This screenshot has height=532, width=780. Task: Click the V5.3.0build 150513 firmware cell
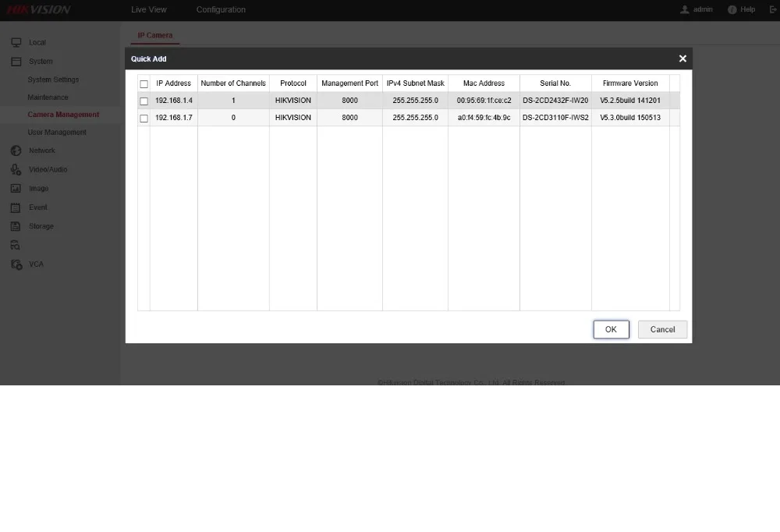point(630,118)
